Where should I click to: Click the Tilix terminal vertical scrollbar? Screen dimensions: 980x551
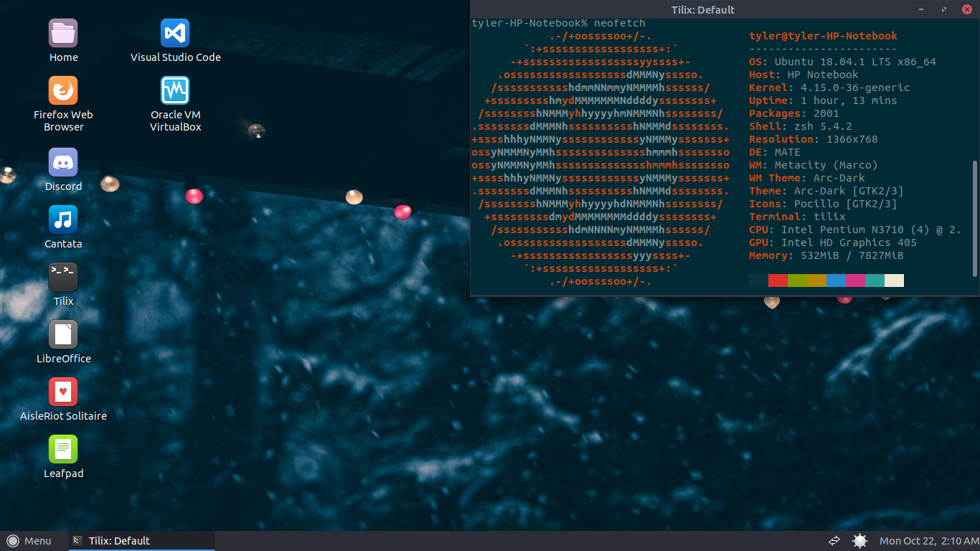coord(974,219)
